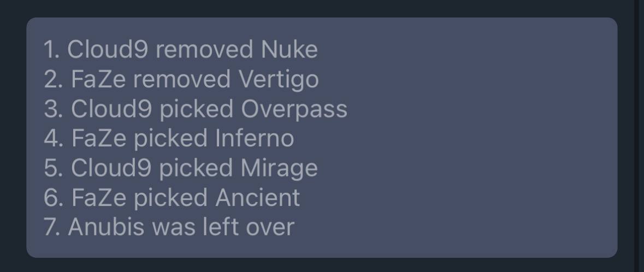644x272 pixels.
Task: Click the line 'Cloud9 picked Mirage'
Action: coord(181,168)
